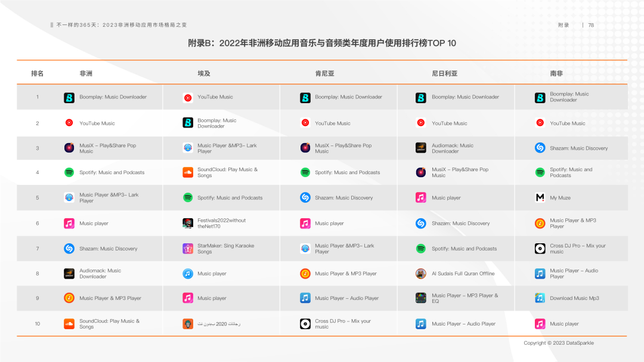Select the StarMaker Sing Karaoke icon
Screen dimensions: 644x362
(x=188, y=249)
